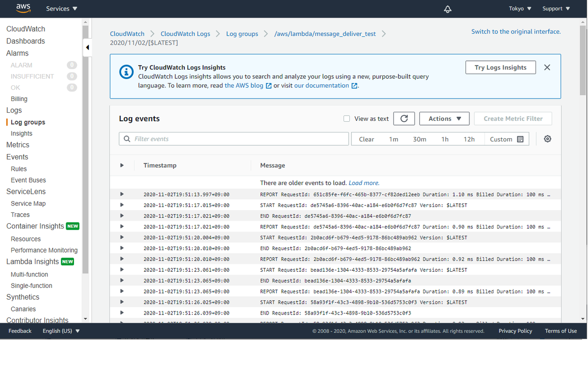588x388 pixels.
Task: Open Dashboards in the sidebar
Action: point(25,41)
